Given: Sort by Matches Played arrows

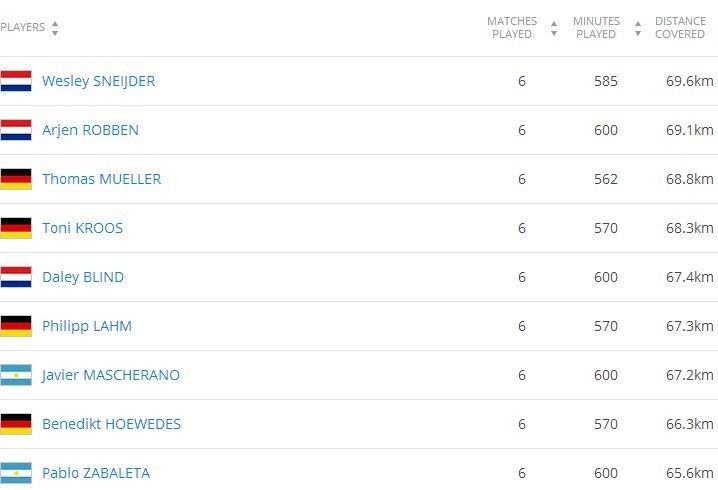Looking at the screenshot, I should [x=554, y=28].
